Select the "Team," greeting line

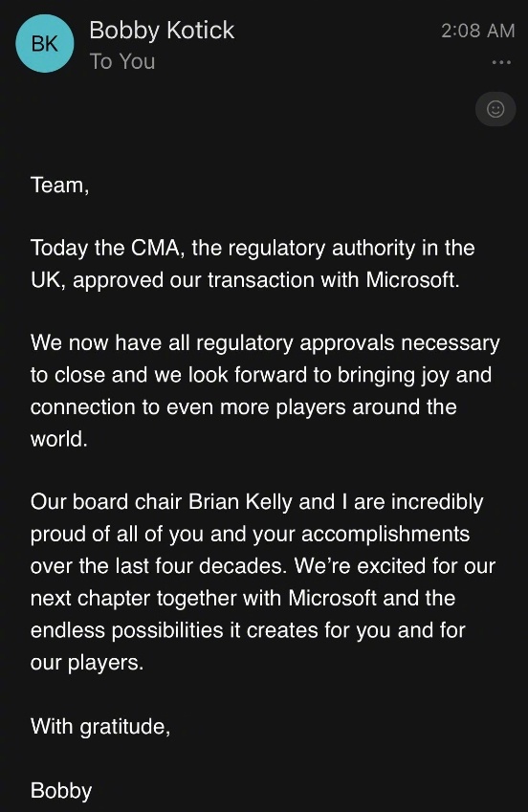[59, 186]
